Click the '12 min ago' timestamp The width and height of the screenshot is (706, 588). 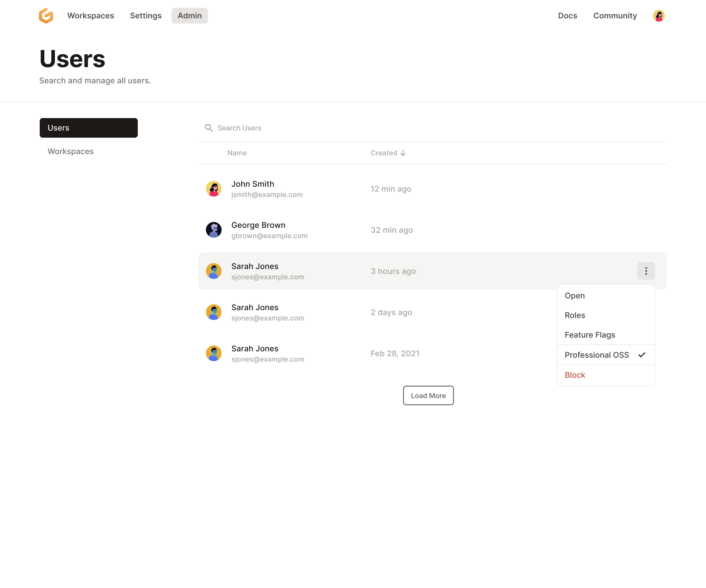pos(391,189)
